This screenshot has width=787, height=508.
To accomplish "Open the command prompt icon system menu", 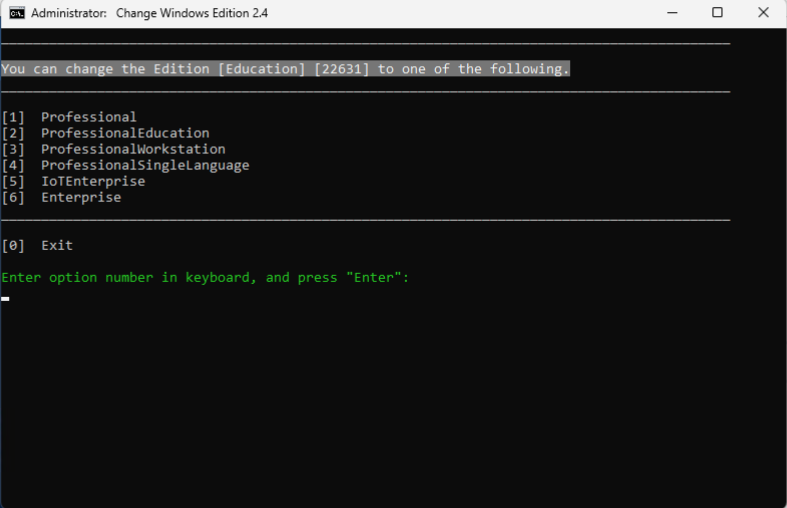I will tap(17, 13).
